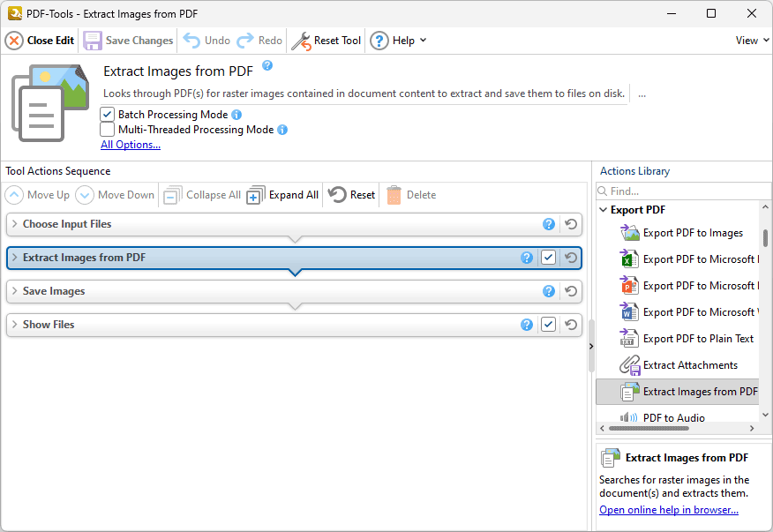The image size is (773, 532).
Task: Maximize the PDF-Tools window
Action: (x=711, y=13)
